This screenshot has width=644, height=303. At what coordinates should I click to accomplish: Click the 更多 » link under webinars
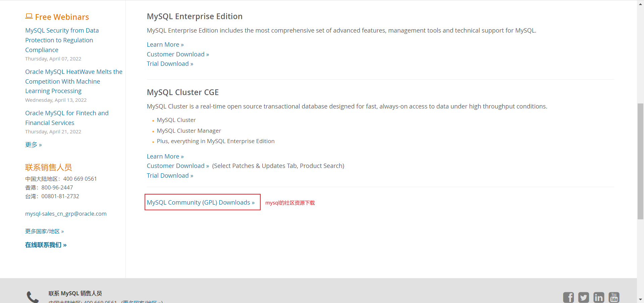[x=34, y=145]
